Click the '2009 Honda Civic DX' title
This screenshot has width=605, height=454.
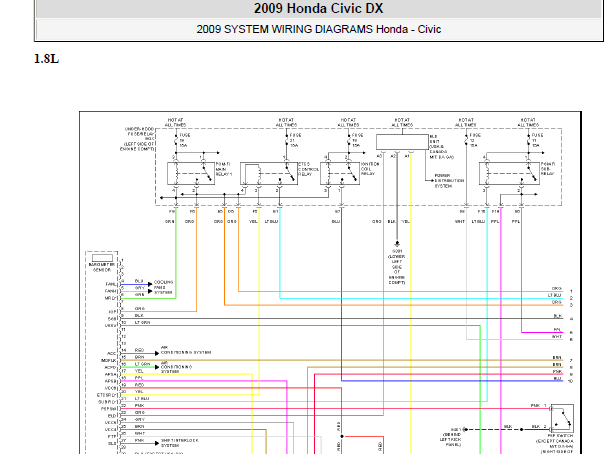point(318,8)
